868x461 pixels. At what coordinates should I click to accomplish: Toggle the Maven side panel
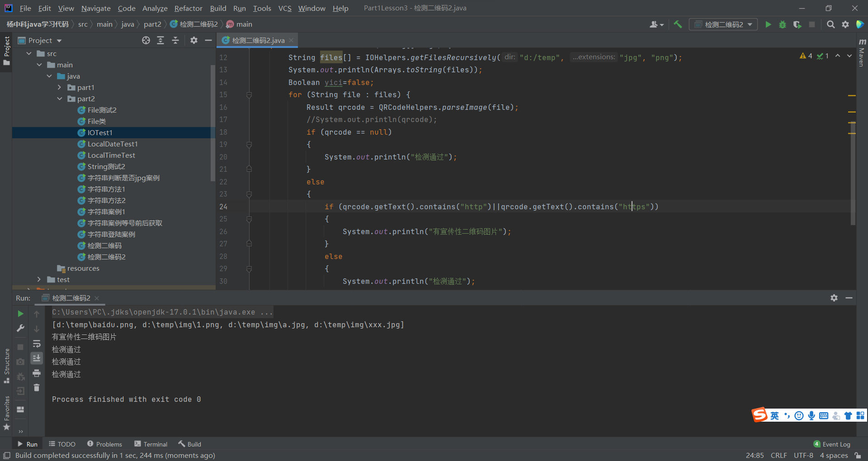[862, 52]
